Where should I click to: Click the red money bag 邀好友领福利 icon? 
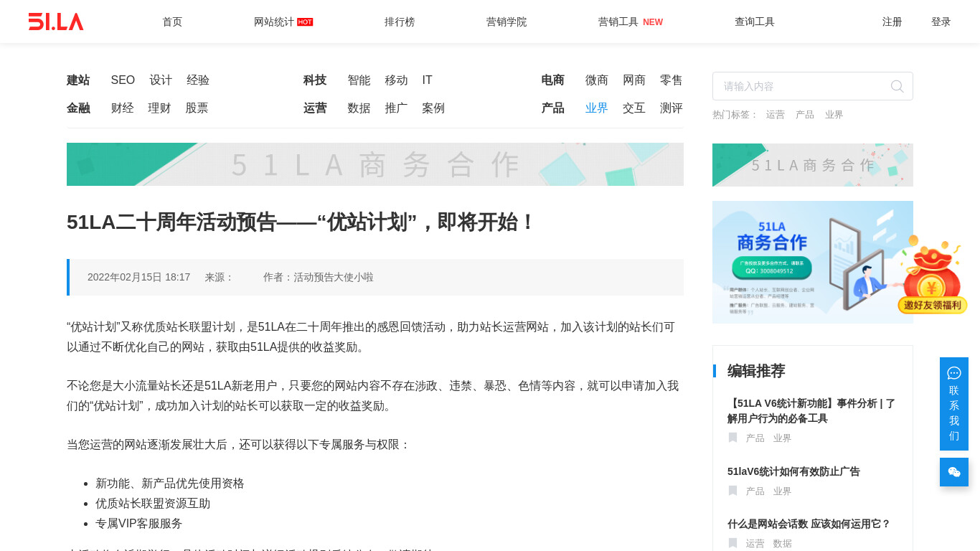coord(932,275)
